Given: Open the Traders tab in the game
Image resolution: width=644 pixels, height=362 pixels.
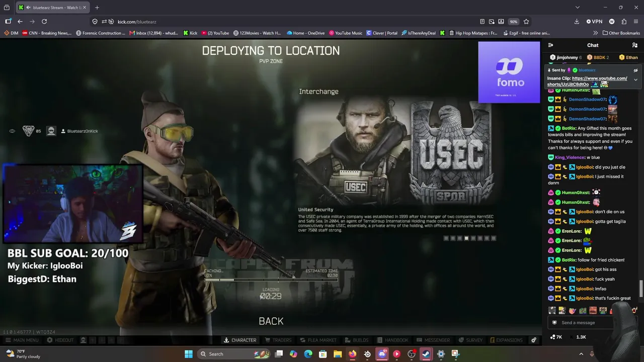Looking at the screenshot, I should pyautogui.click(x=278, y=340).
